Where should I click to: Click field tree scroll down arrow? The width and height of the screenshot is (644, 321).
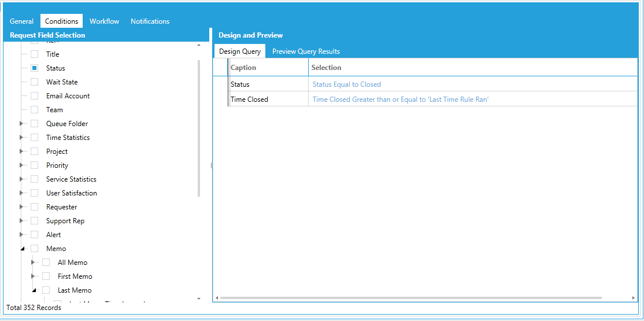[199, 298]
